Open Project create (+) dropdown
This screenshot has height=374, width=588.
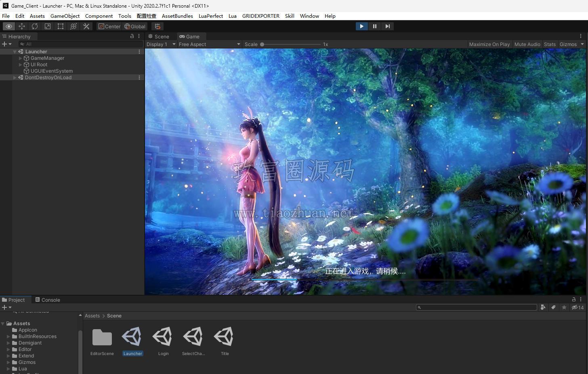pos(6,307)
